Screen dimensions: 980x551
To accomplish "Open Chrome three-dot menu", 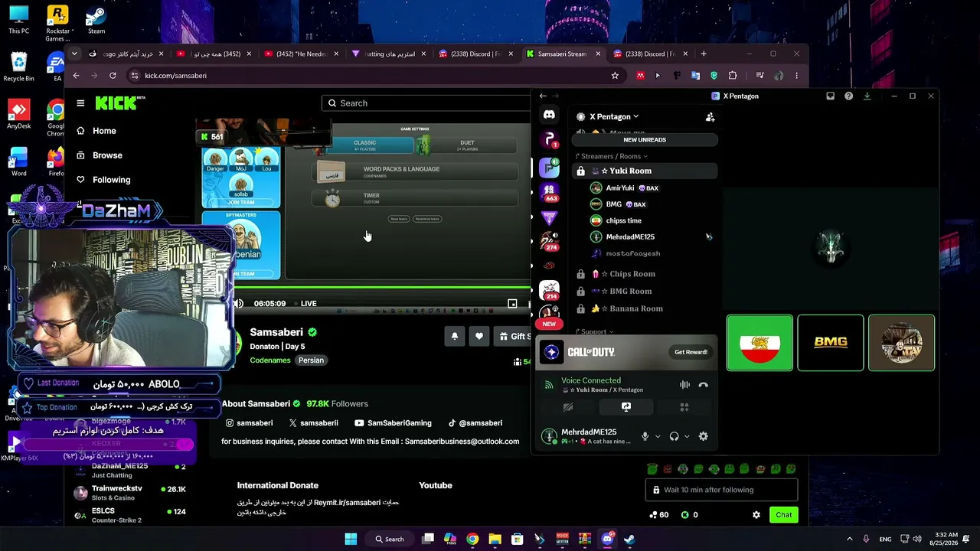I will point(796,76).
